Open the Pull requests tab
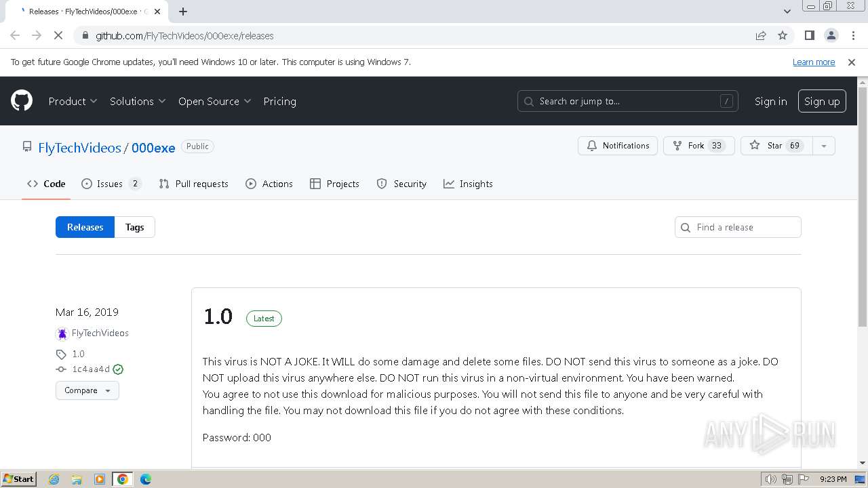 193,184
